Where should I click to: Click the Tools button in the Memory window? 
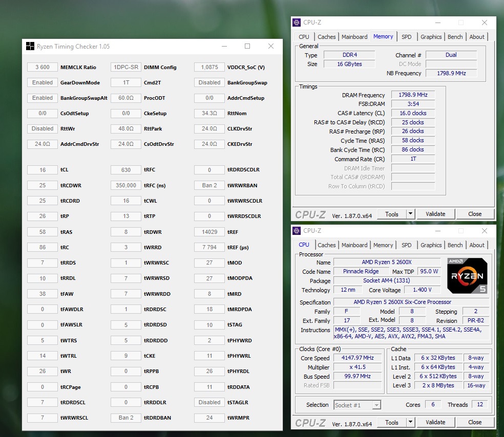[x=391, y=214]
